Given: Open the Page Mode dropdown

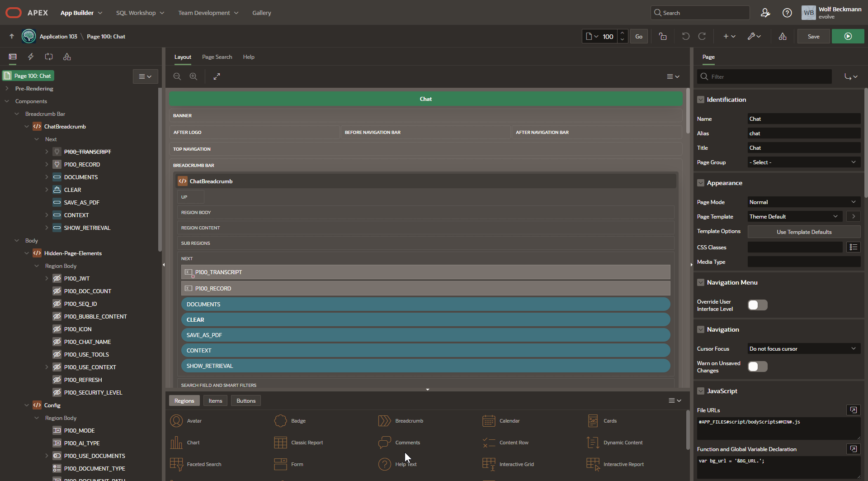Looking at the screenshot, I should (x=803, y=202).
